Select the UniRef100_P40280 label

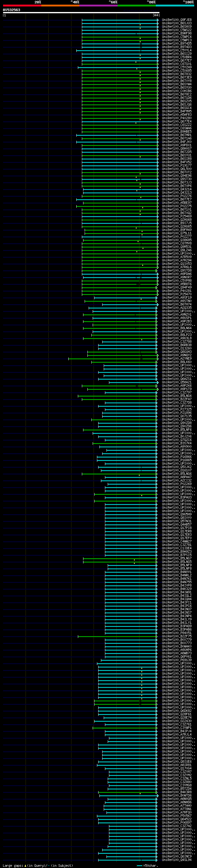click(x=177, y=118)
